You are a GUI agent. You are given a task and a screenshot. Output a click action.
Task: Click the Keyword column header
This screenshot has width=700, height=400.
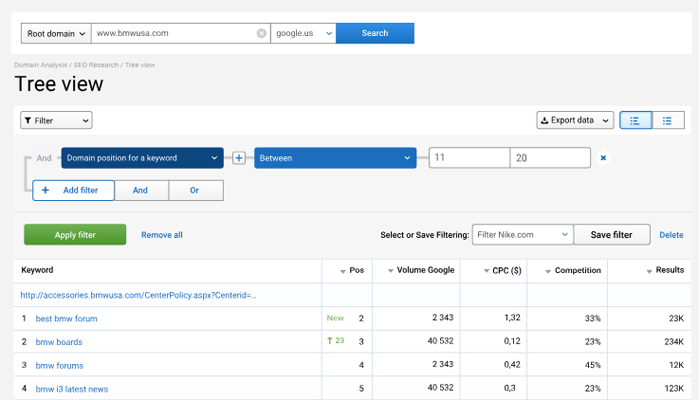[37, 271]
